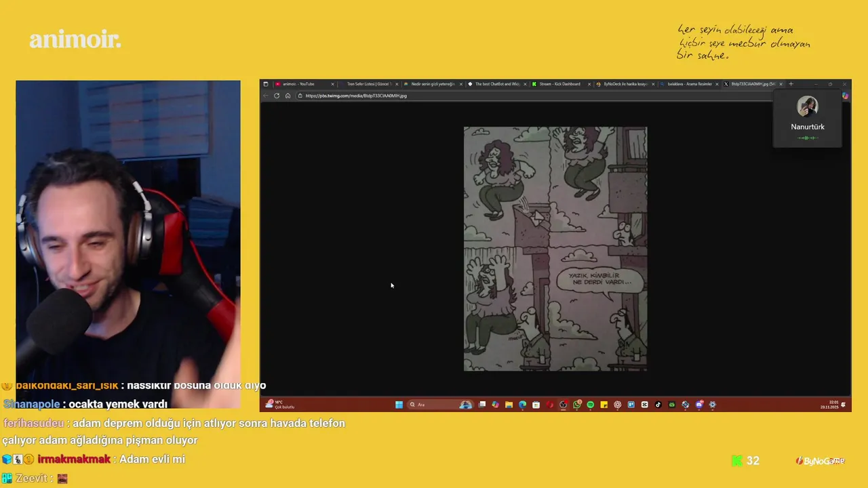Open Opera browser taskbar icon

[x=550, y=405]
